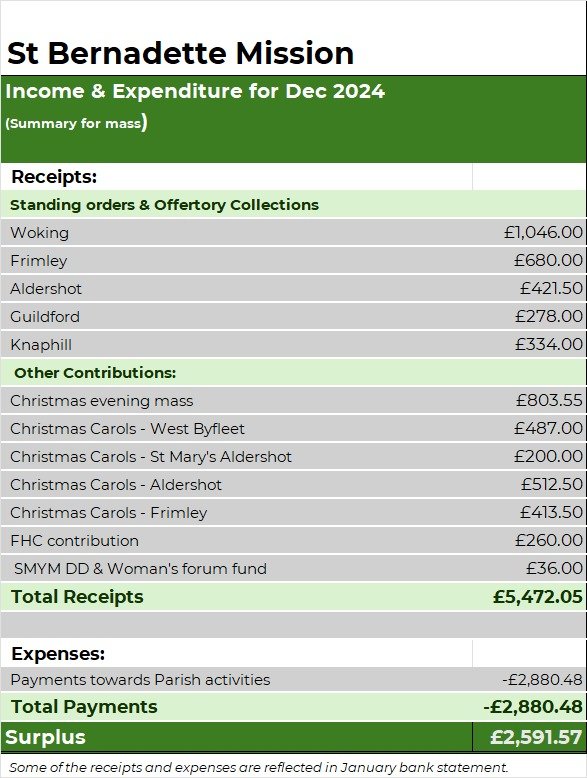Click the Frimley row label

pyautogui.click(x=39, y=261)
